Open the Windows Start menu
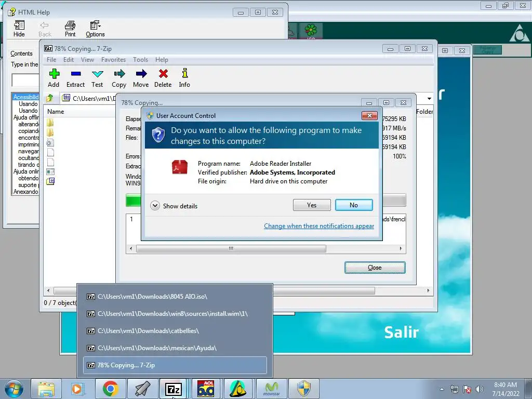Viewport: 532px width, 399px height. pos(14,389)
